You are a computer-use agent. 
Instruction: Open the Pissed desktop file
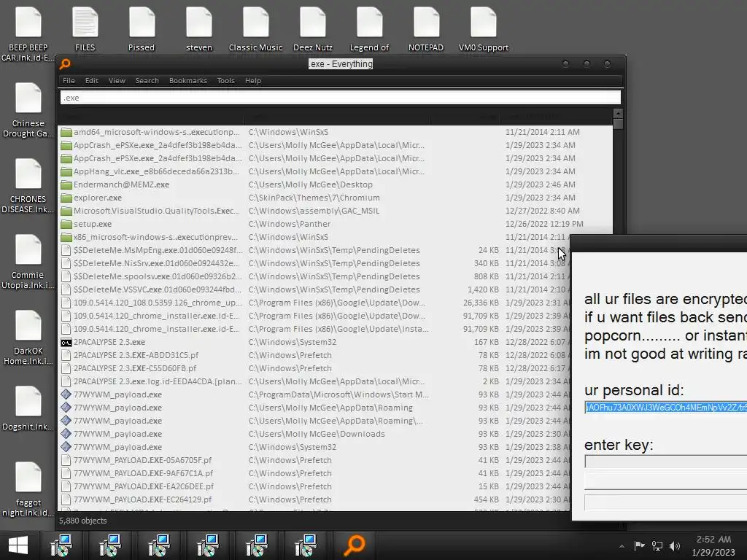click(142, 29)
